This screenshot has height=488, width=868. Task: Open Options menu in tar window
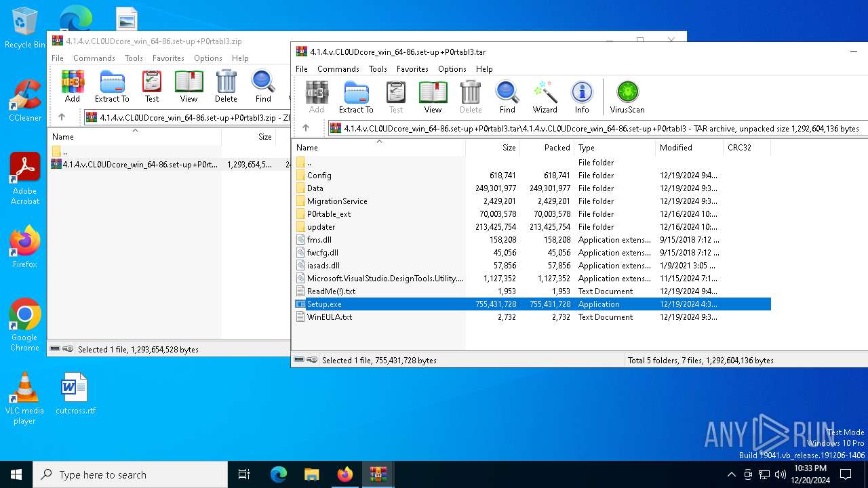tap(452, 69)
